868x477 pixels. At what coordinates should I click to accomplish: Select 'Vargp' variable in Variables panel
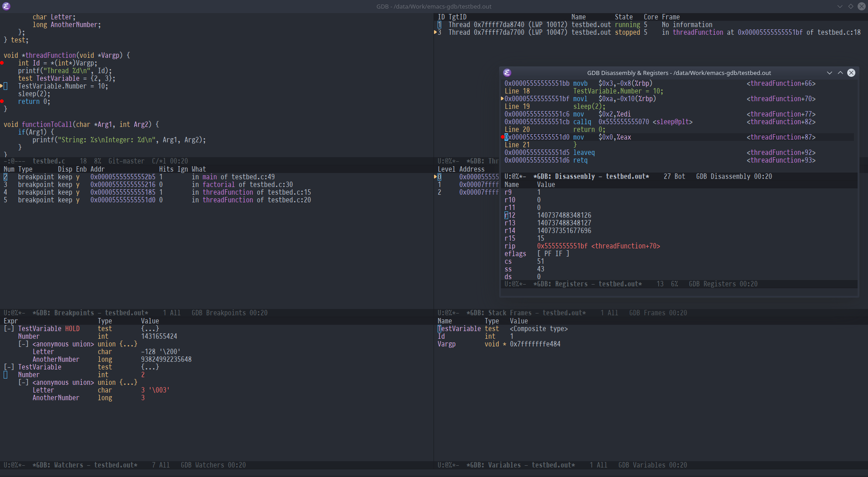pyautogui.click(x=447, y=344)
